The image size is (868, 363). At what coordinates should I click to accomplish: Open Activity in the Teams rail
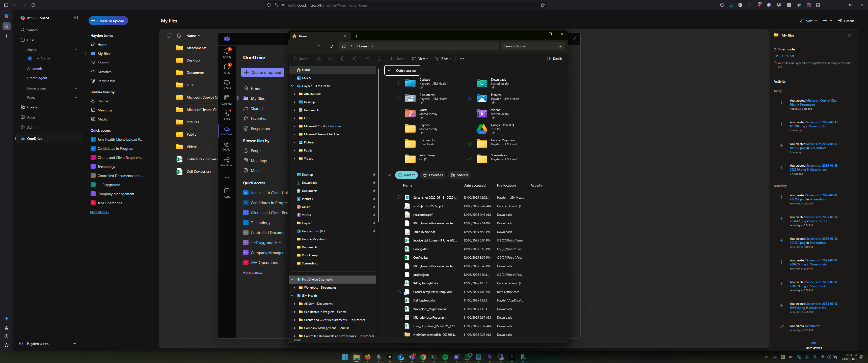click(227, 53)
